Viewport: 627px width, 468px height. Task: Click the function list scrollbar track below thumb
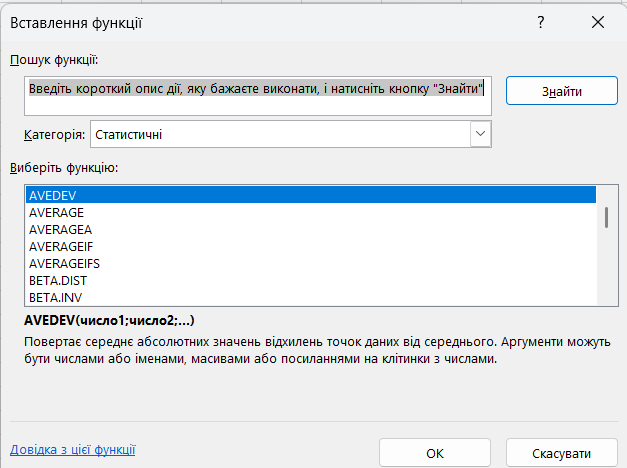[x=606, y=270]
